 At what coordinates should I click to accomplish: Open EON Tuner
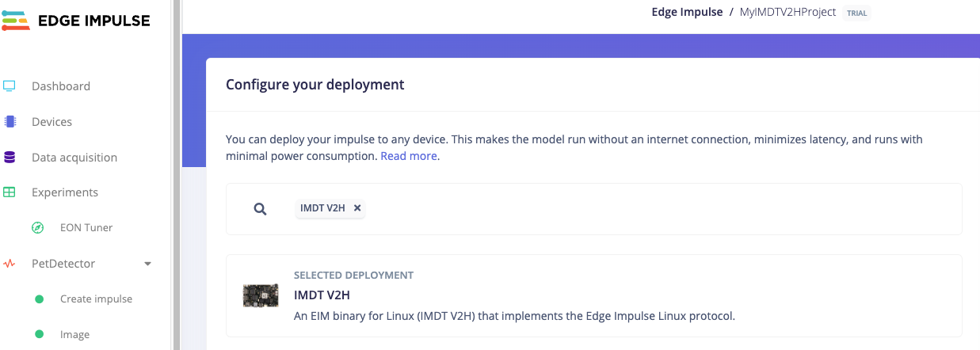(x=86, y=228)
